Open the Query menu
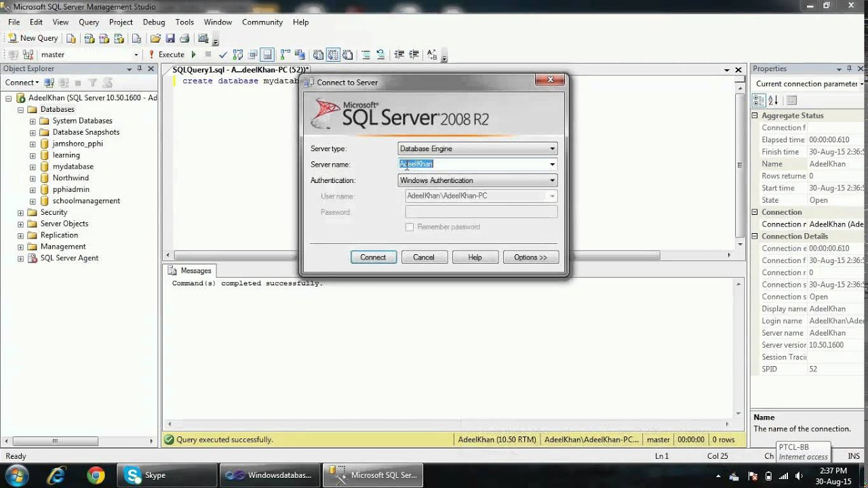Image resolution: width=868 pixels, height=488 pixels. pos(89,22)
